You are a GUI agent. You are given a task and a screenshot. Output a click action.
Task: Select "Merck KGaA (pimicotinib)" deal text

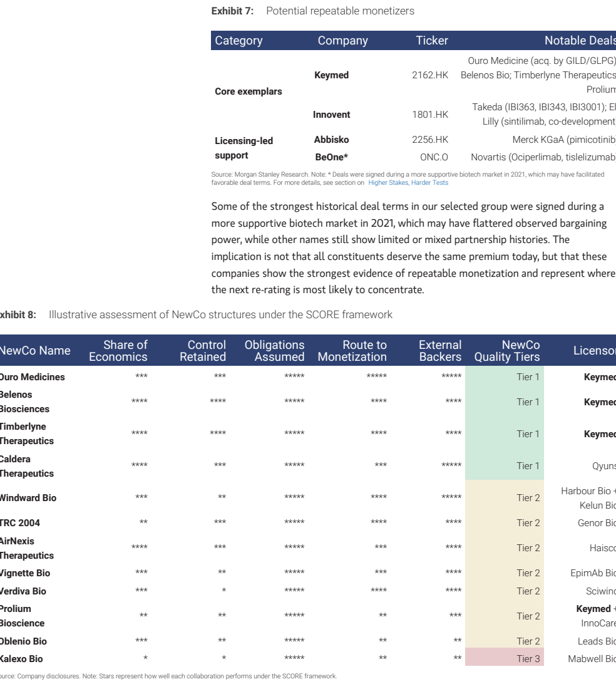click(x=564, y=140)
